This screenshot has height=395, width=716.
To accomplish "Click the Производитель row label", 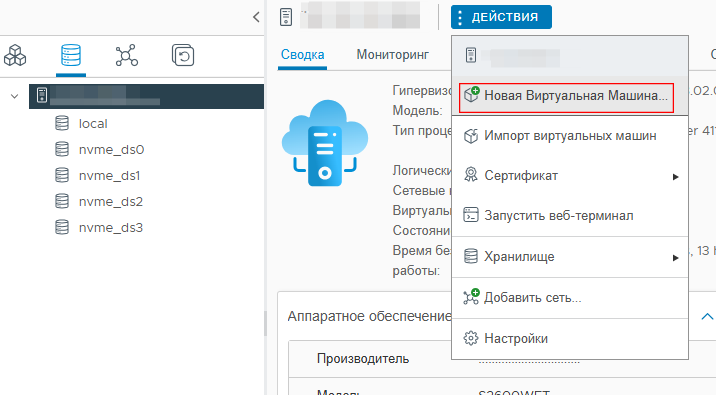I will click(363, 359).
